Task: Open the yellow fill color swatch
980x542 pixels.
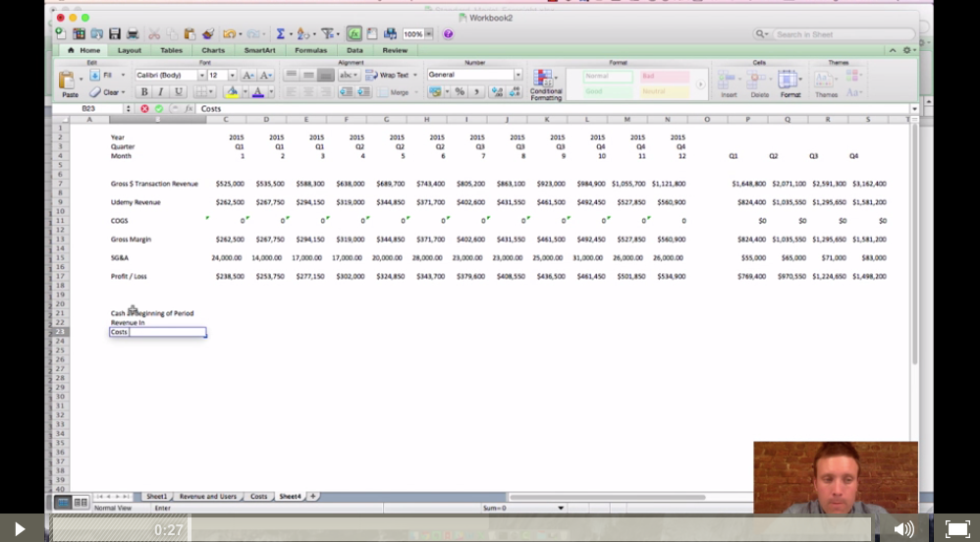Action: click(232, 92)
